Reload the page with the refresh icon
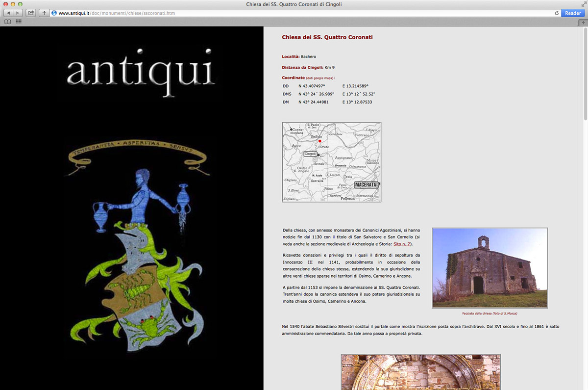 tap(557, 13)
